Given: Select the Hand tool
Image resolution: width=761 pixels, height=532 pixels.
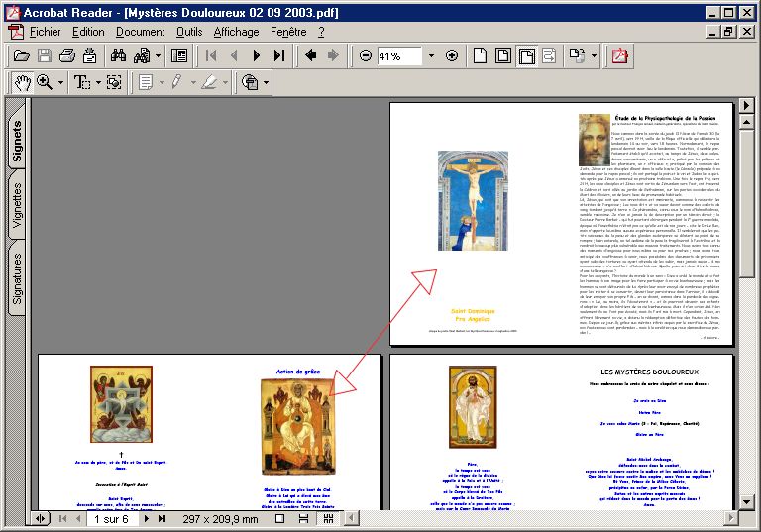Looking at the screenshot, I should (x=23, y=82).
